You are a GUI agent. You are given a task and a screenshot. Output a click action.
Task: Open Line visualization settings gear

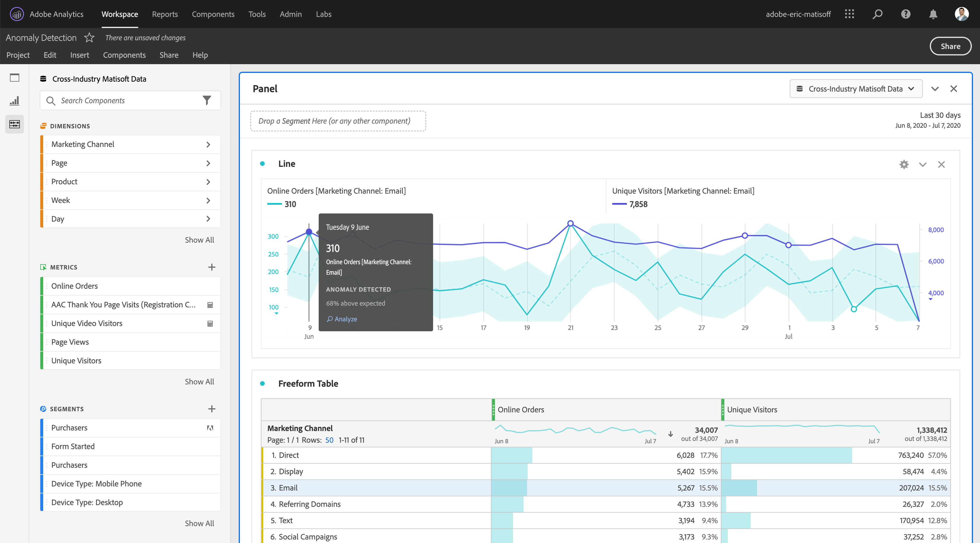point(904,164)
